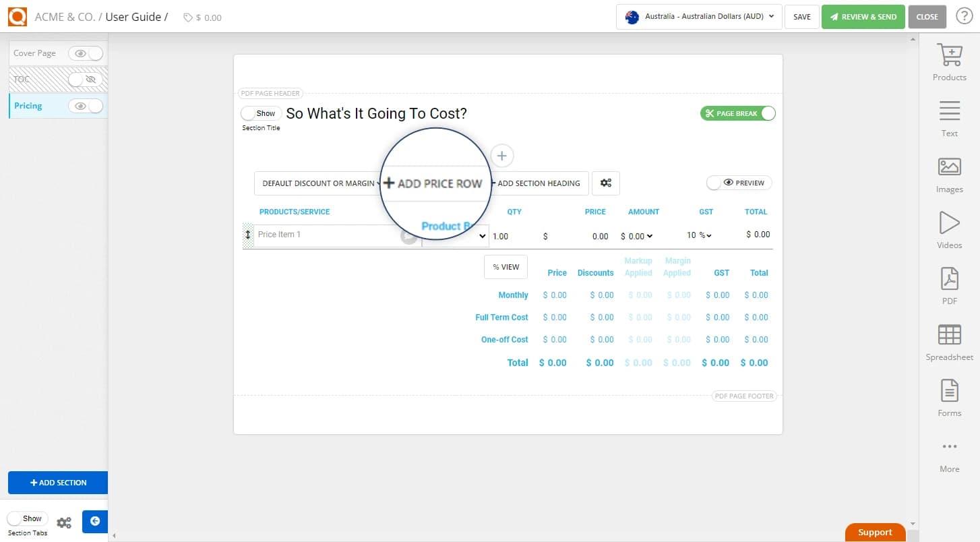Screen dimensions: 980x542
Task: Click the help question mark icon
Action: pyautogui.click(x=964, y=16)
